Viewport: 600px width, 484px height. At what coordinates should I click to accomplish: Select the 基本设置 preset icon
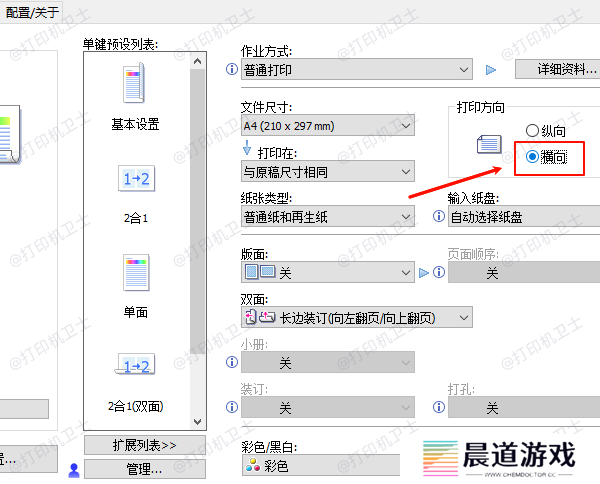pos(134,83)
